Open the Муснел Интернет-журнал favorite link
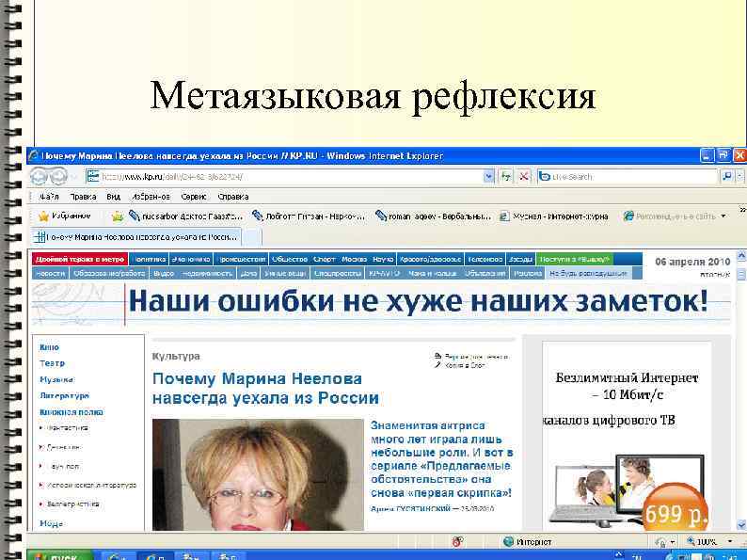The image size is (747, 560). [x=554, y=216]
